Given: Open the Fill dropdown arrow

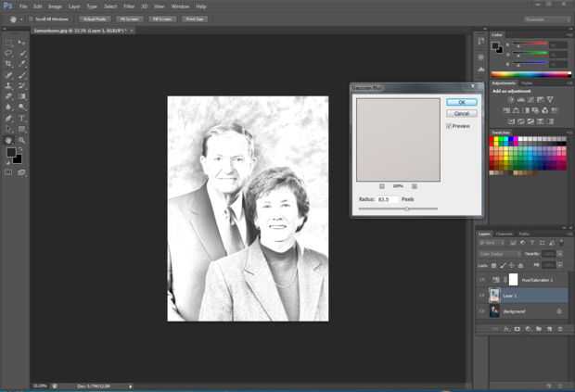Looking at the screenshot, I should coord(560,264).
